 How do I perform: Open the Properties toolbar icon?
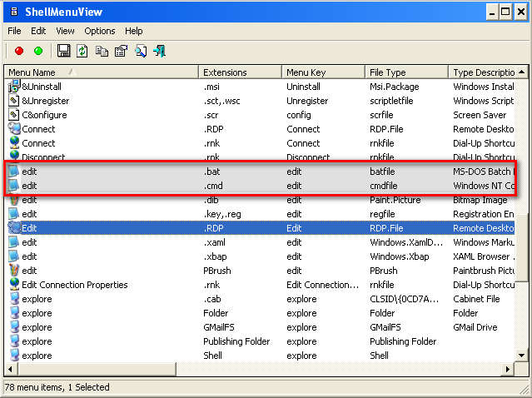pyautogui.click(x=121, y=52)
